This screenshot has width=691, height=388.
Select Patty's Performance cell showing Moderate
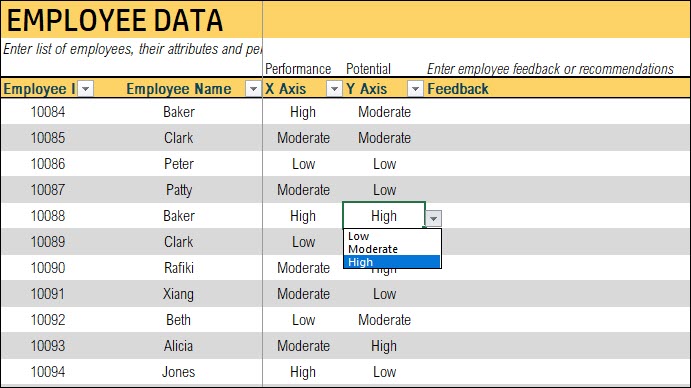[303, 190]
